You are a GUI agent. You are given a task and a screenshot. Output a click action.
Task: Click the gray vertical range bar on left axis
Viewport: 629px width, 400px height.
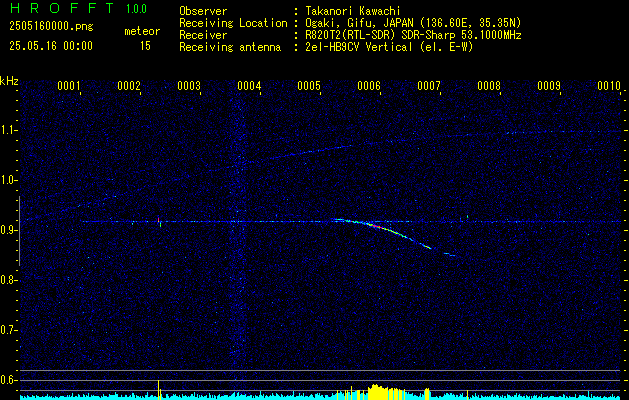[19, 231]
